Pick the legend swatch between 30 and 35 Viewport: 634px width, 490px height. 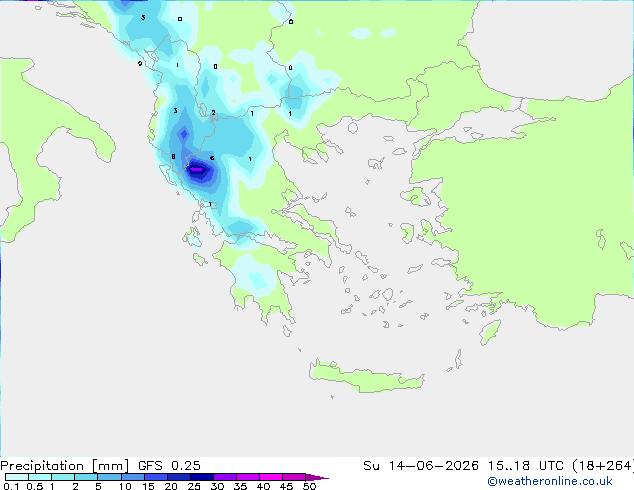(224, 477)
